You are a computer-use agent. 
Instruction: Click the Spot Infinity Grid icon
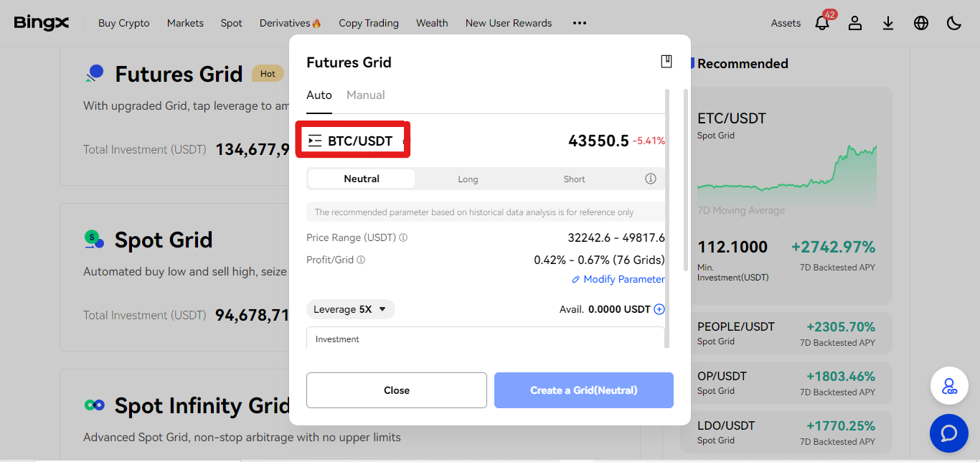pyautogui.click(x=95, y=405)
